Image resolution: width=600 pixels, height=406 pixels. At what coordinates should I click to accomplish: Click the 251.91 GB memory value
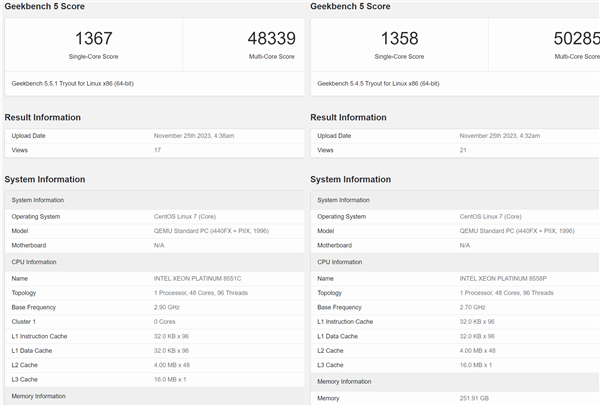point(477,398)
